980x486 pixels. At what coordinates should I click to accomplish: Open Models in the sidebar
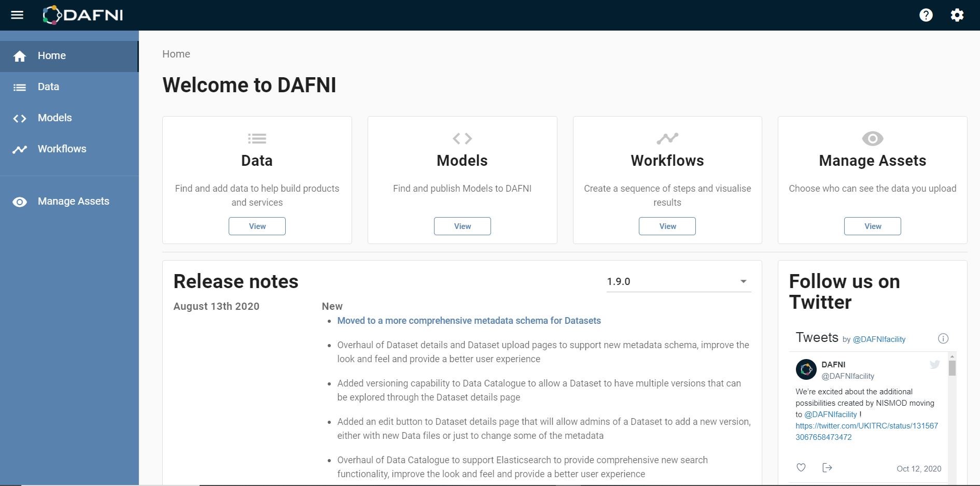(x=69, y=118)
